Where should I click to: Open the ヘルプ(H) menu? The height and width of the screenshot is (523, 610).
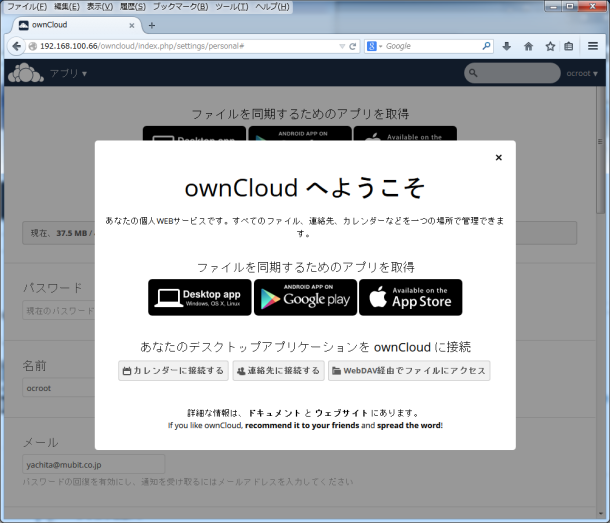click(272, 7)
